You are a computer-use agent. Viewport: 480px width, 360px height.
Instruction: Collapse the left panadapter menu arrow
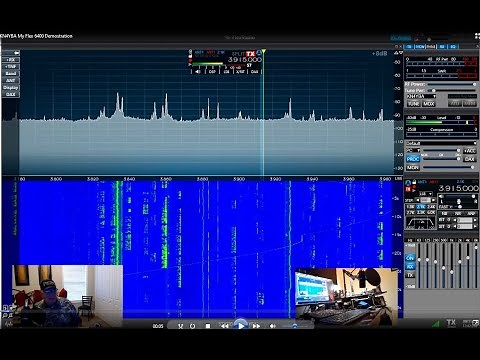[x=16, y=53]
